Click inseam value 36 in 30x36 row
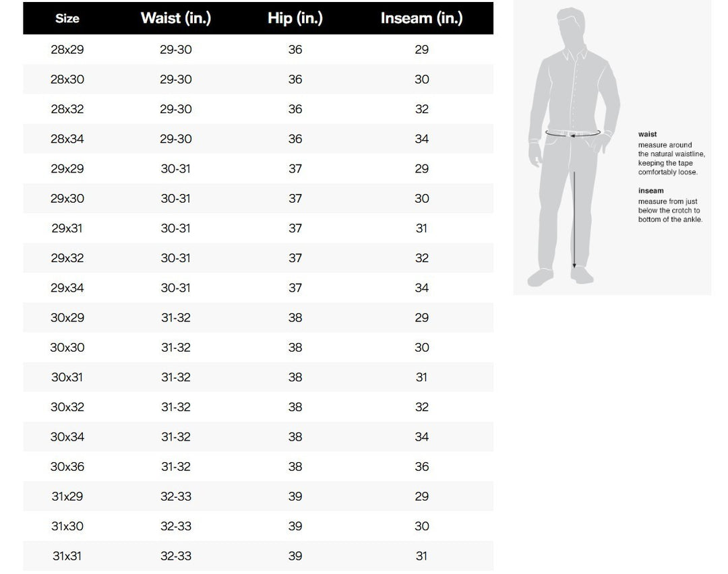This screenshot has width=728, height=574. (x=421, y=467)
